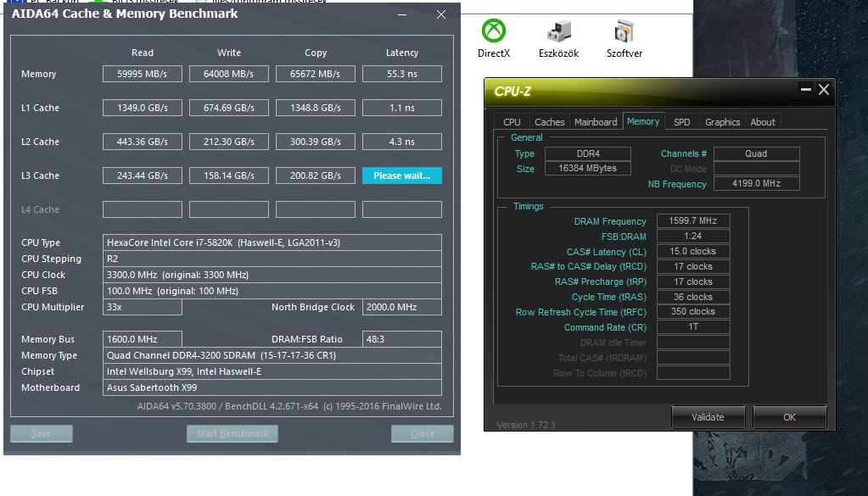This screenshot has width=868, height=496.
Task: Select the Memory Latency value 55.3 ns
Action: tap(402, 74)
